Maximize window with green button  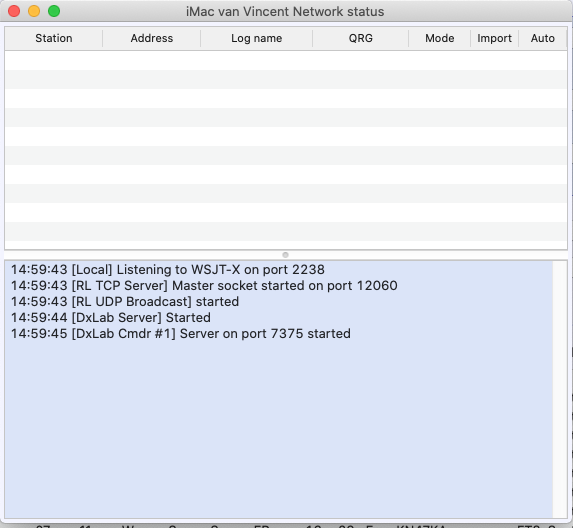pos(54,11)
